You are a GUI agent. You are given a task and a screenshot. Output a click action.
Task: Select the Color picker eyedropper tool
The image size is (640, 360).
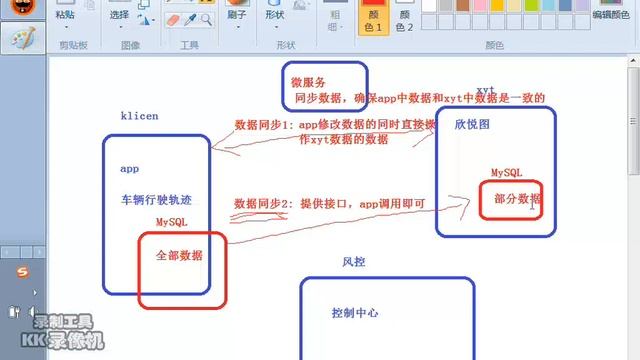click(190, 20)
